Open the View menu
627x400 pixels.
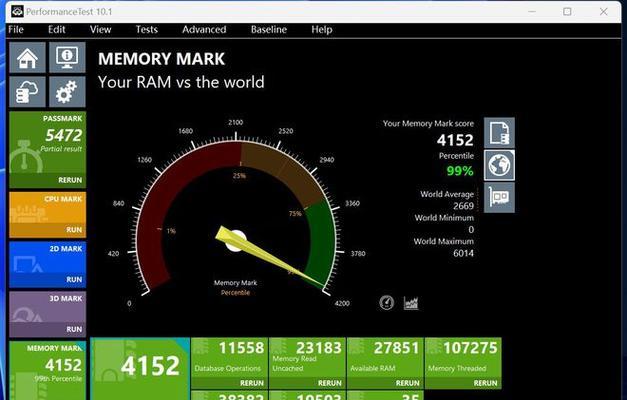[100, 30]
